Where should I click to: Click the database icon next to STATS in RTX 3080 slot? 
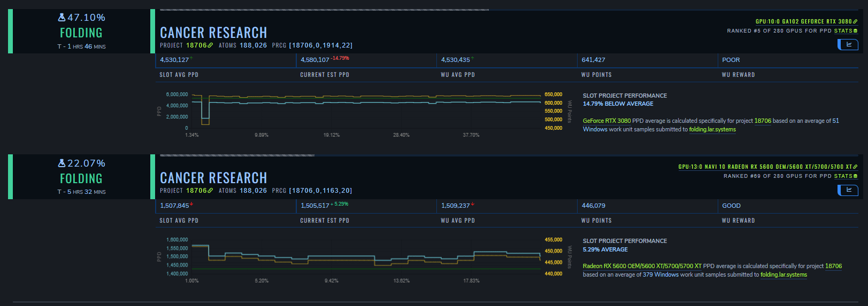pos(855,31)
